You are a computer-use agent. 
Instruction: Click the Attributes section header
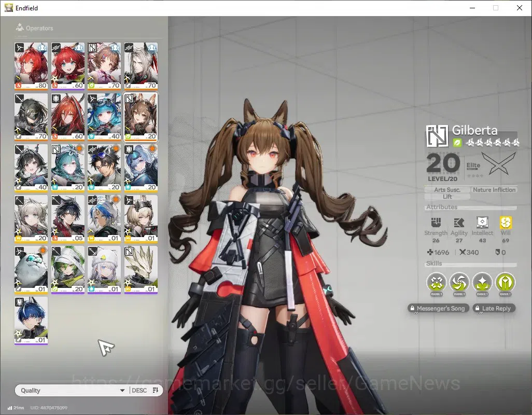point(442,207)
